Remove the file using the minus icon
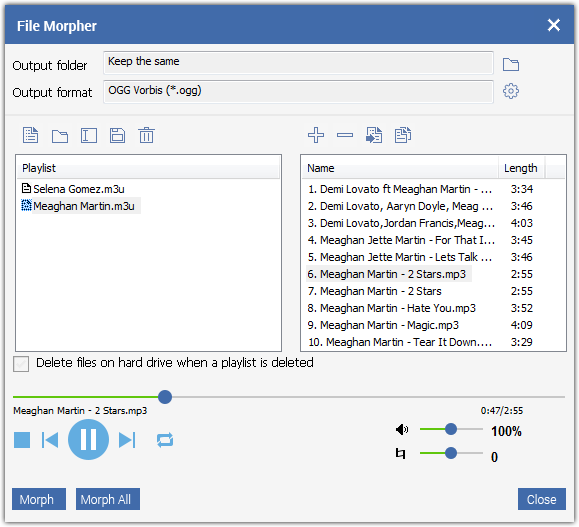Image resolution: width=579 pixels, height=527 pixels. pyautogui.click(x=345, y=136)
